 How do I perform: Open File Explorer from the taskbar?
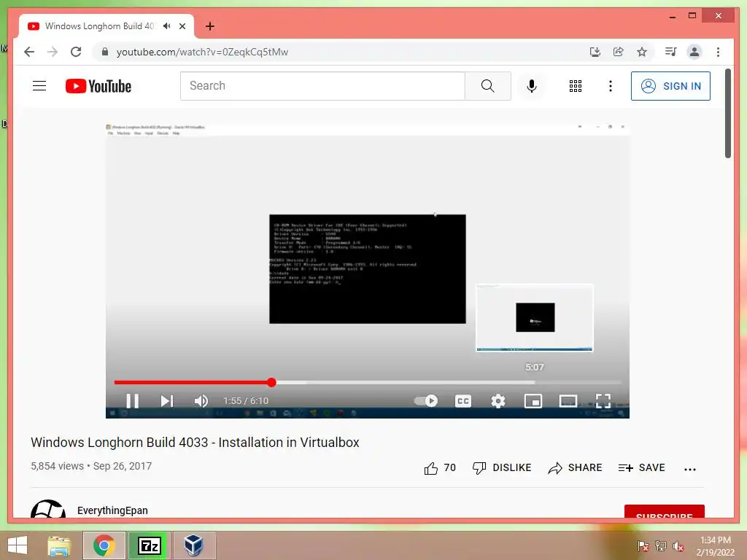[x=58, y=545]
